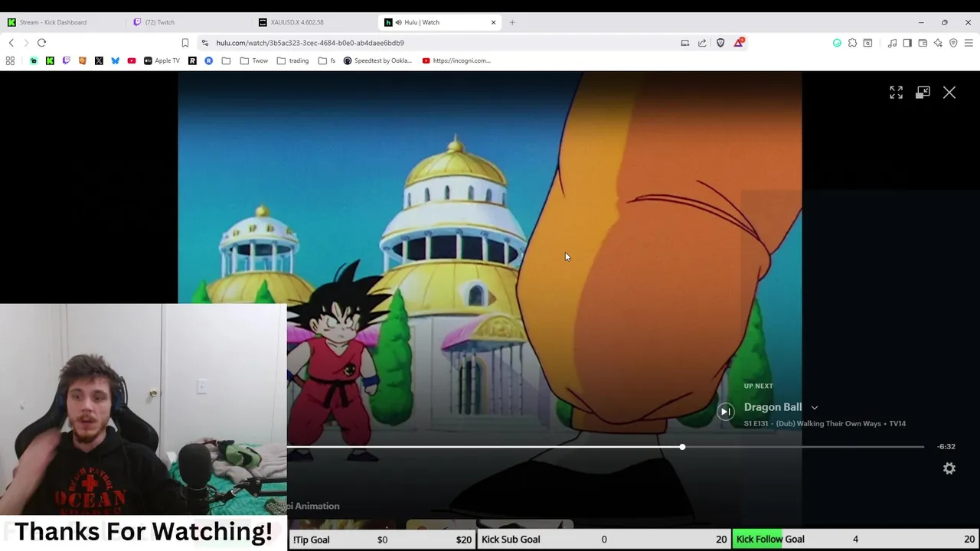The image size is (980, 551).
Task: Open the green circular extension icon
Action: [x=837, y=43]
